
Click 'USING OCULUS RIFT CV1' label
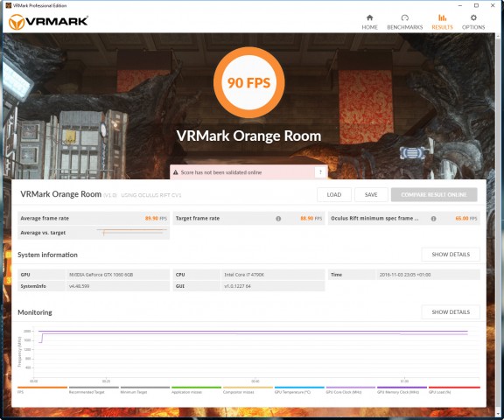click(151, 195)
